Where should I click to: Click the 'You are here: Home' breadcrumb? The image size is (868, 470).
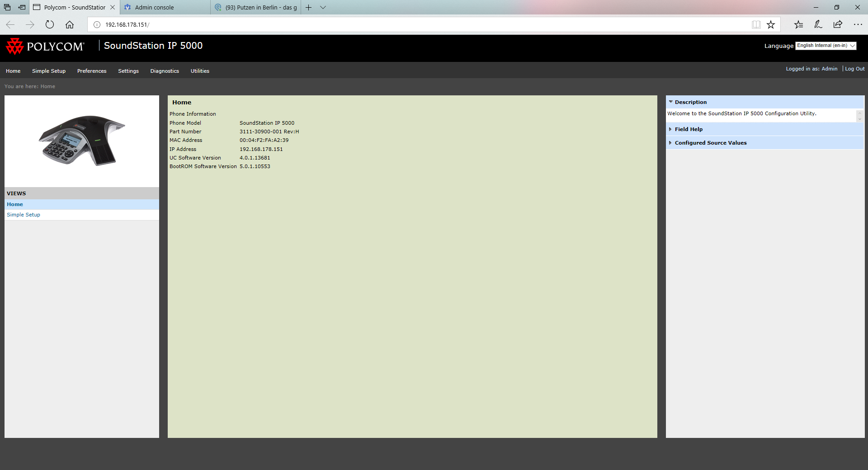30,86
